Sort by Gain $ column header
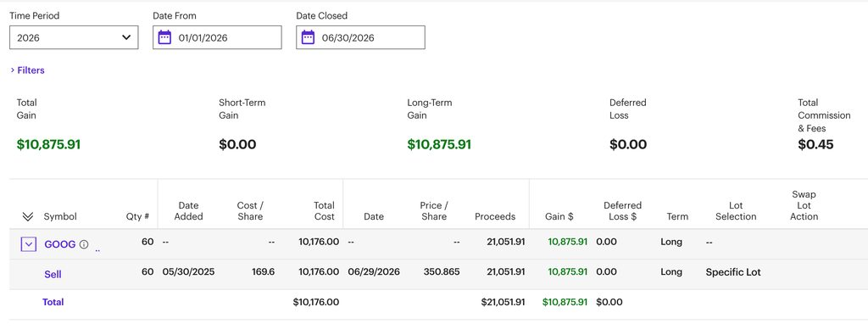This screenshot has width=868, height=335. pyautogui.click(x=559, y=216)
